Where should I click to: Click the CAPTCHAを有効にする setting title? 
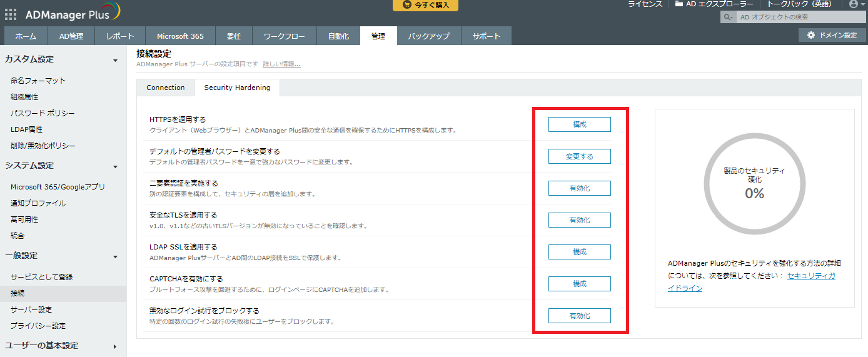click(x=186, y=279)
